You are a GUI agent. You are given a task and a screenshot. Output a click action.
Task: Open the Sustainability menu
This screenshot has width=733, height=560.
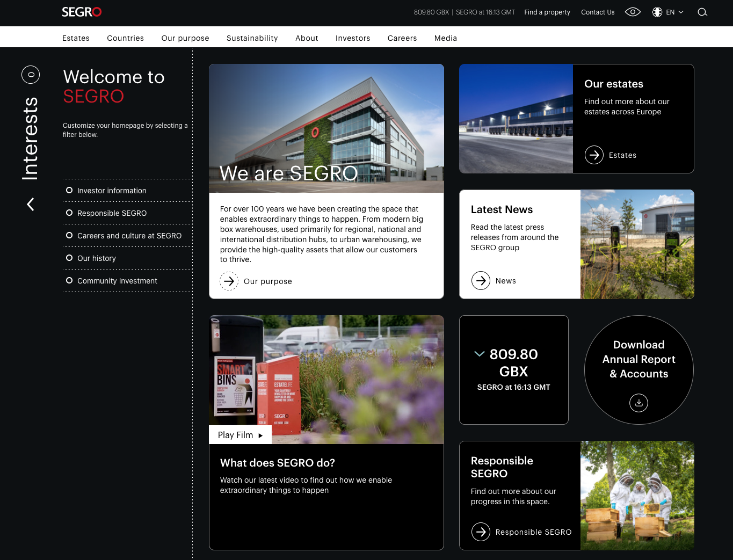pyautogui.click(x=252, y=38)
